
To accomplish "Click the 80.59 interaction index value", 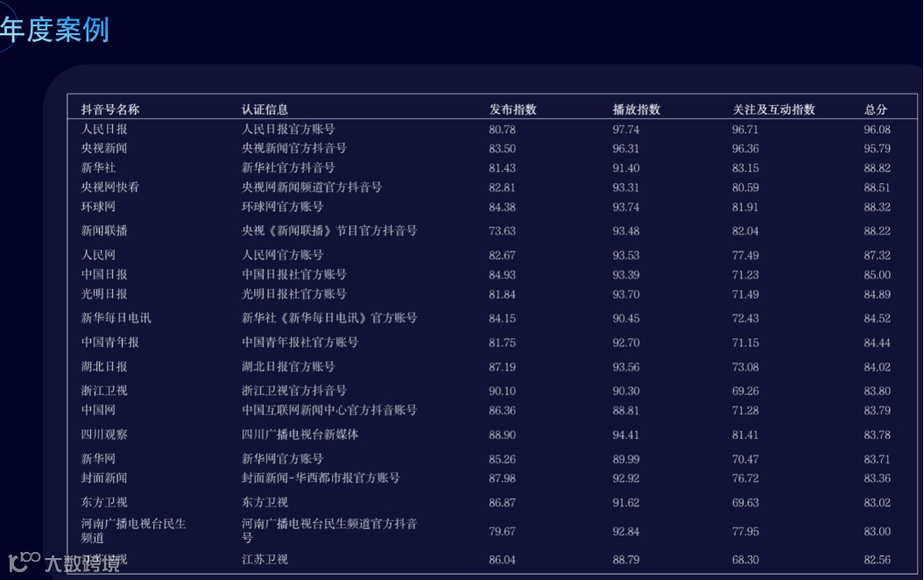I will click(745, 188).
